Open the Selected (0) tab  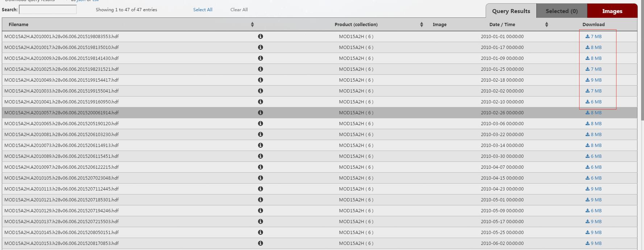click(x=562, y=11)
